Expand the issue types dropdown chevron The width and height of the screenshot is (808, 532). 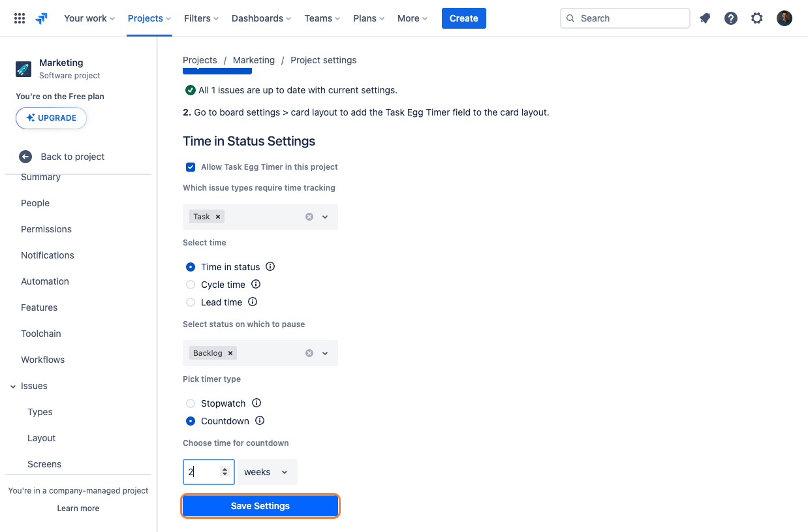tap(325, 217)
